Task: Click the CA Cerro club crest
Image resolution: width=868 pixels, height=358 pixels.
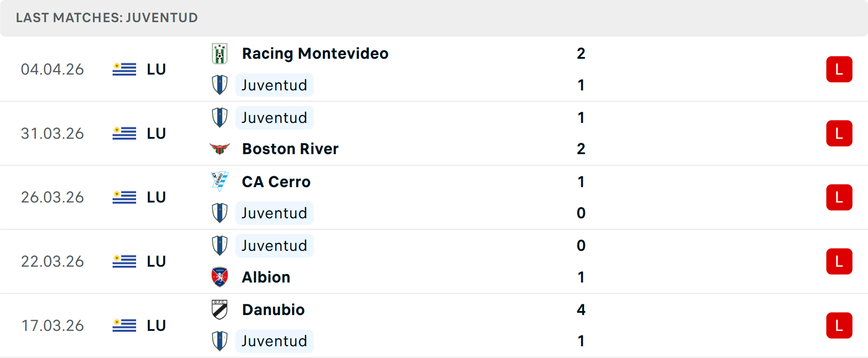Action: (x=220, y=182)
